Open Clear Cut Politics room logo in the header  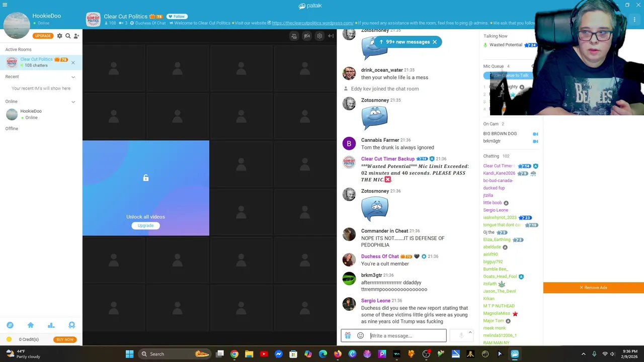[x=93, y=20]
